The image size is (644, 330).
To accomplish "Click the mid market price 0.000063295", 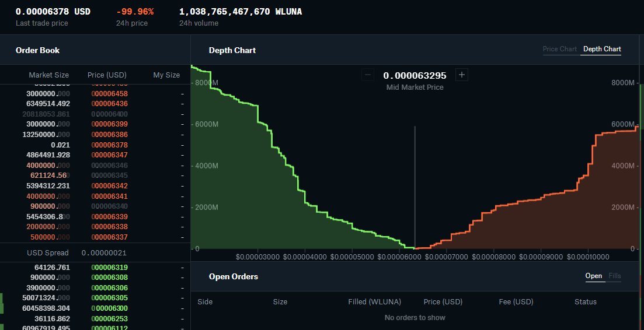I will 415,75.
